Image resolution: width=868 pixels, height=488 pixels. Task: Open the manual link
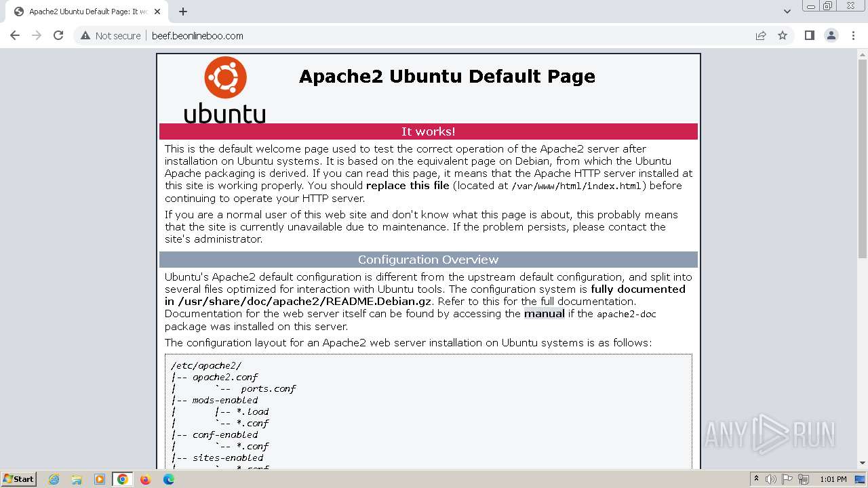click(x=544, y=314)
